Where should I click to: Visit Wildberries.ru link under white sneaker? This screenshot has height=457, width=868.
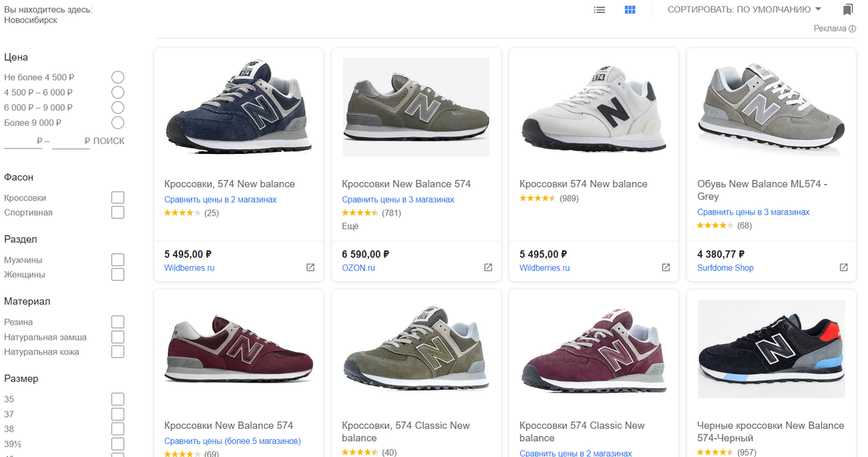545,268
